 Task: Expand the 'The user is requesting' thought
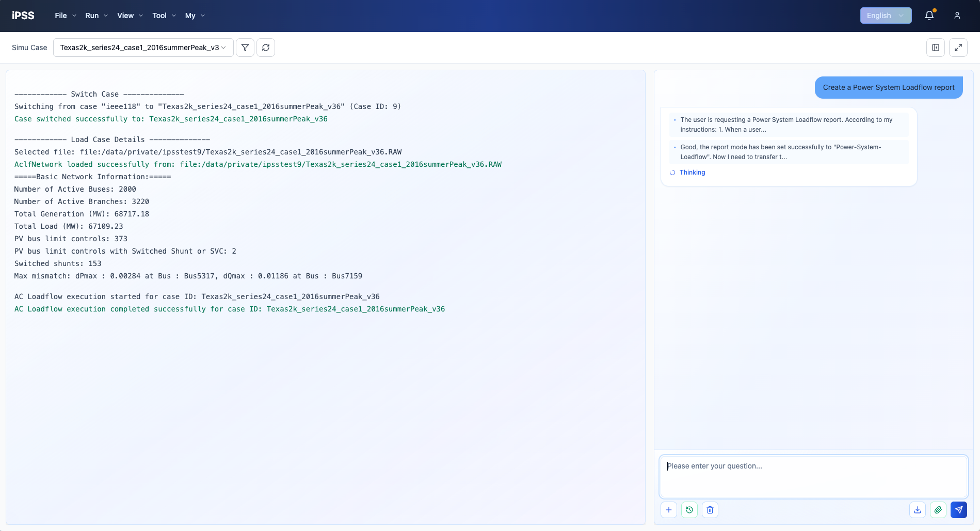(x=789, y=124)
